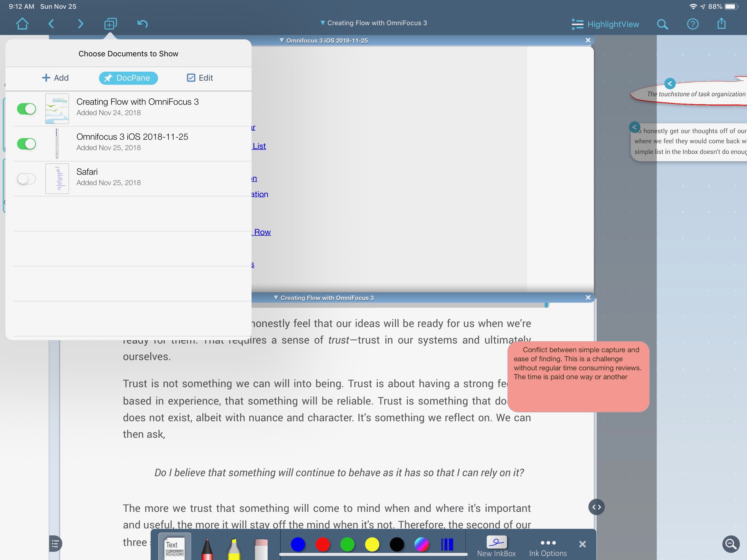Screen dimensions: 747x560
Task: Select the red pen tool
Action: point(207,549)
